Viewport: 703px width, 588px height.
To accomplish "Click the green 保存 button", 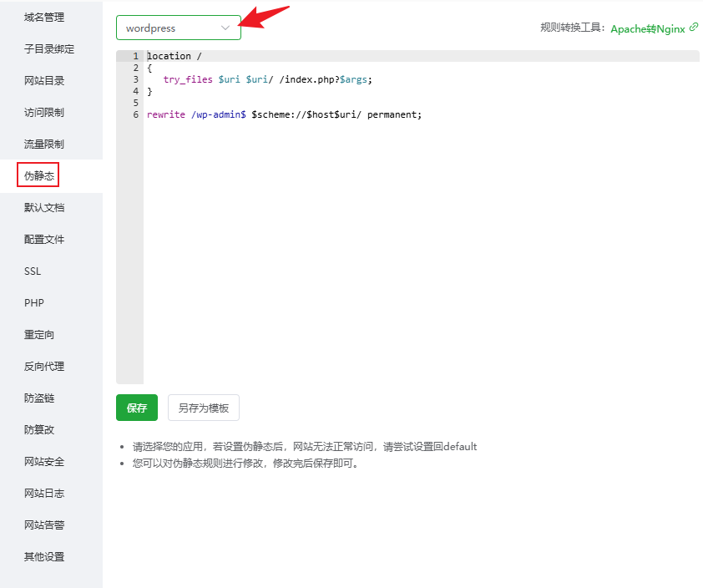I will pos(137,408).
